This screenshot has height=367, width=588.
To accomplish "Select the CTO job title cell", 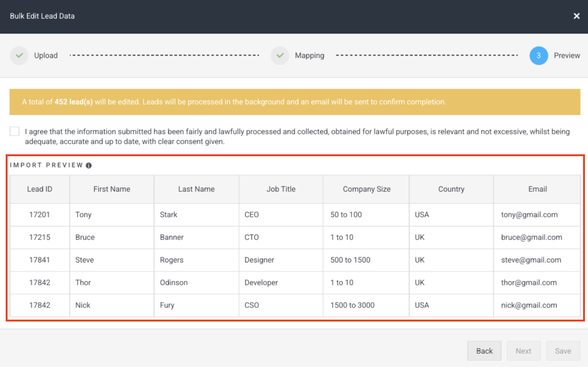I will [281, 237].
